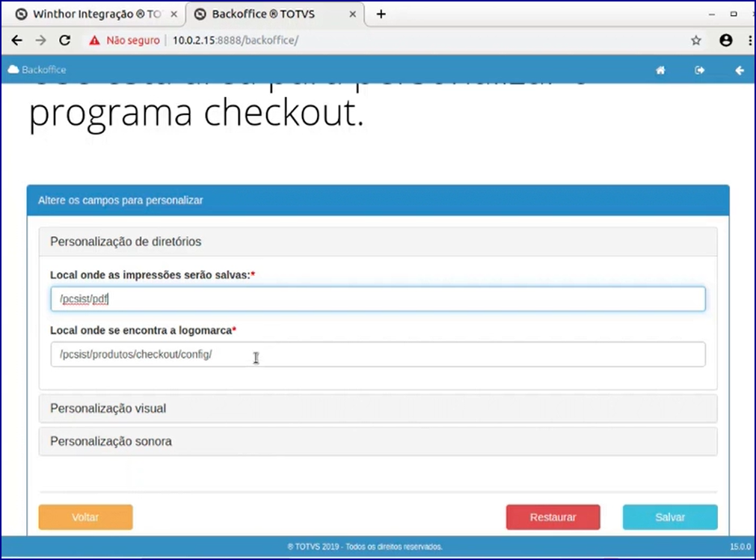Click the TOTVS 2019 copyright footer text
This screenshot has height=560, width=756.
[365, 547]
